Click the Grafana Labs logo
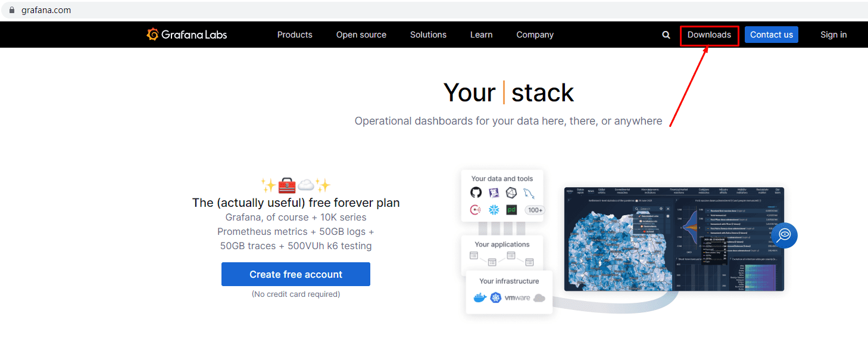Screen dimensions: 868x363 (x=187, y=35)
